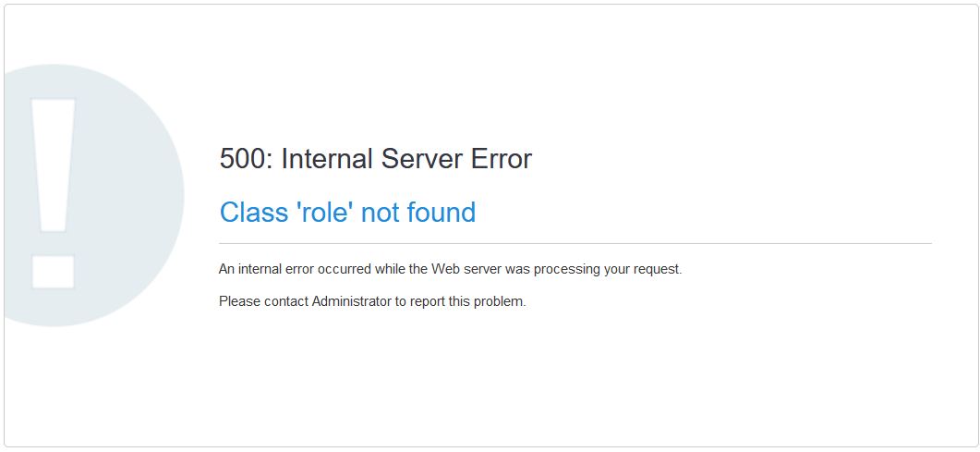Click the word 'Administrator'
The height and width of the screenshot is (452, 980).
point(352,301)
